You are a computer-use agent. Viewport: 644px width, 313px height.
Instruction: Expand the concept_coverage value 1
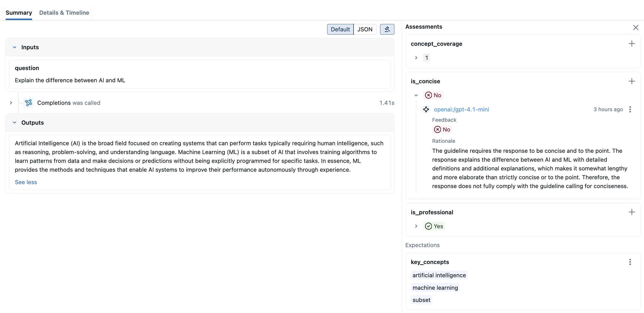point(416,58)
